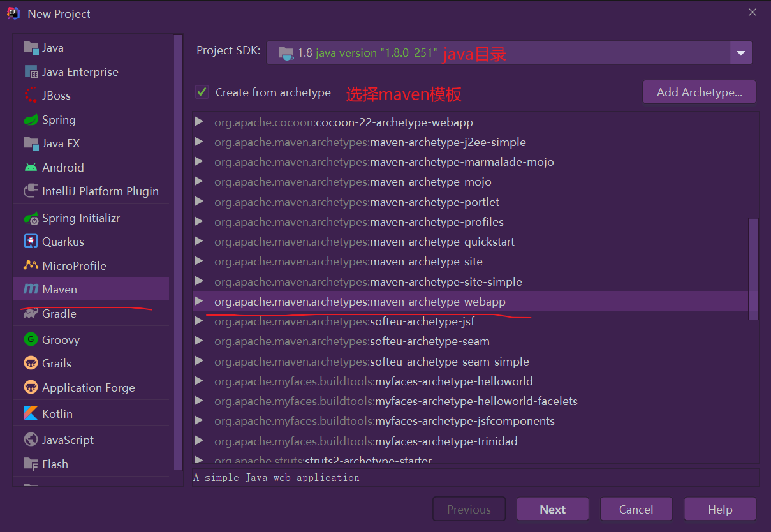Toggle Create from archetype checkbox
The width and height of the screenshot is (771, 532).
pyautogui.click(x=202, y=92)
